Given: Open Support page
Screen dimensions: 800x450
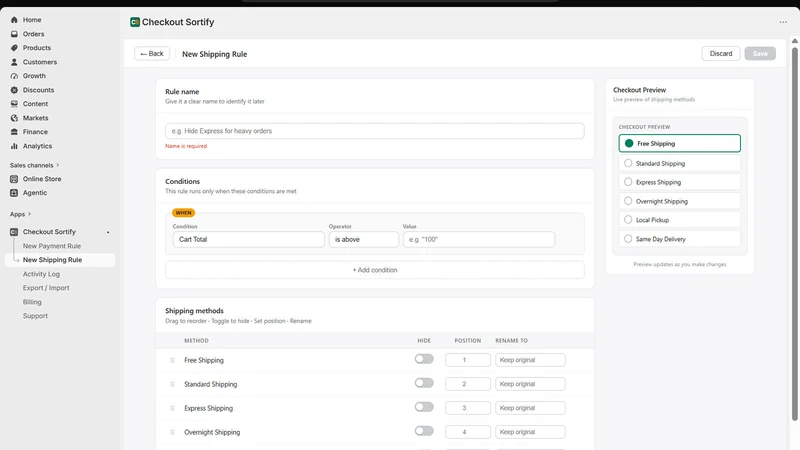Looking at the screenshot, I should (35, 316).
